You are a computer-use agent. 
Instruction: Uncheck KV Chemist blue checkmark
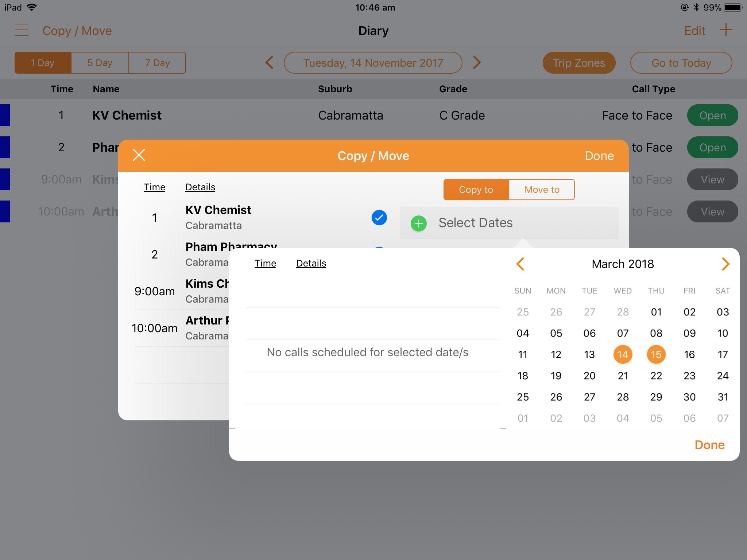click(x=379, y=218)
